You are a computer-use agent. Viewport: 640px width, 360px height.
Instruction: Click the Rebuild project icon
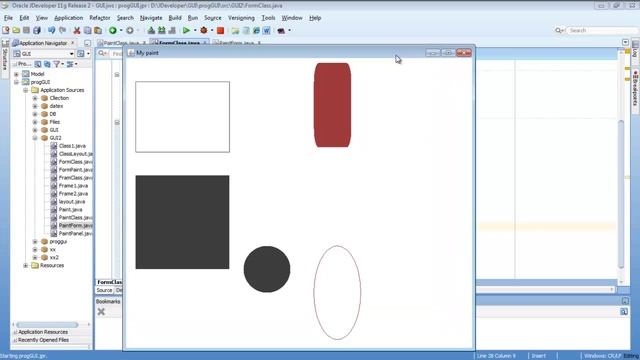pos(162,30)
